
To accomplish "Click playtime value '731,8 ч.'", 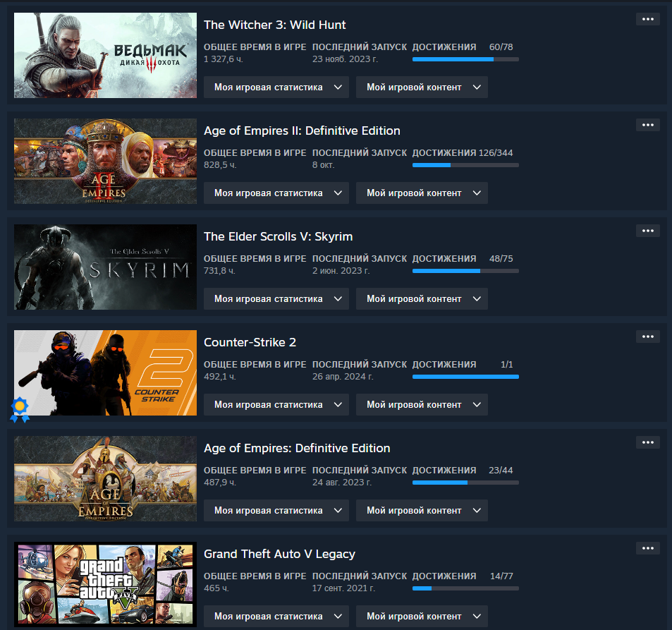I will pos(219,271).
